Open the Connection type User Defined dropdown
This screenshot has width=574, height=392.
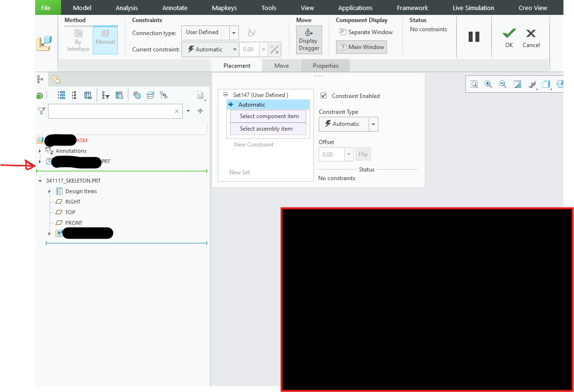(x=234, y=33)
